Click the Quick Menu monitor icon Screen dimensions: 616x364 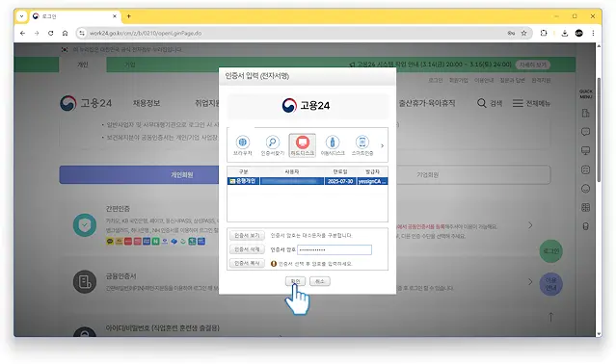585,150
